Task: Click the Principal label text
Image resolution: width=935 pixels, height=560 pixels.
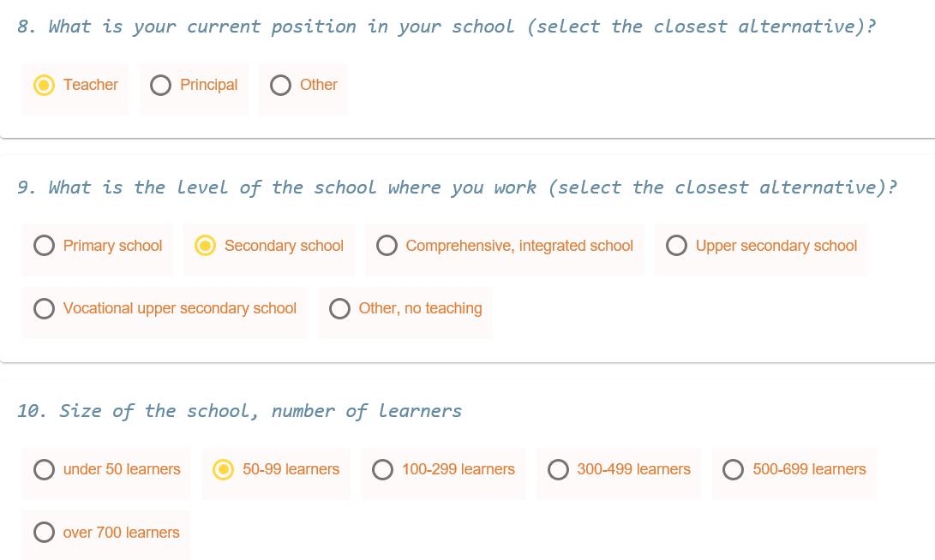Action: 208,85
